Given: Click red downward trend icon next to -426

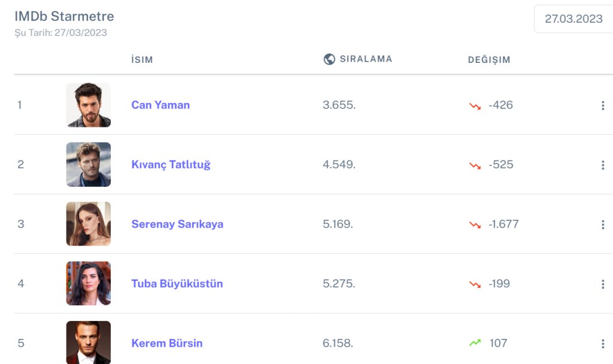Looking at the screenshot, I should click(x=475, y=105).
